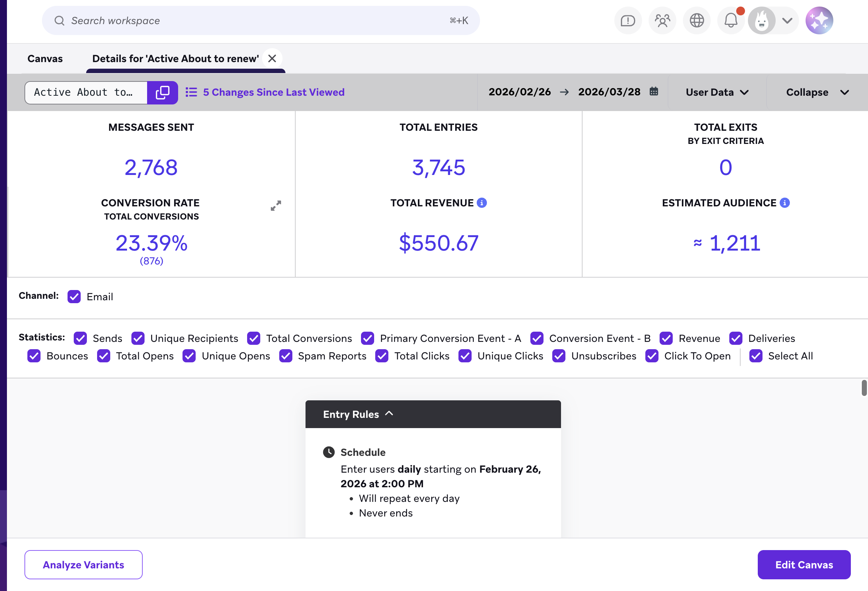Click the changes list icon
Image resolution: width=868 pixels, height=591 pixels.
[191, 92]
